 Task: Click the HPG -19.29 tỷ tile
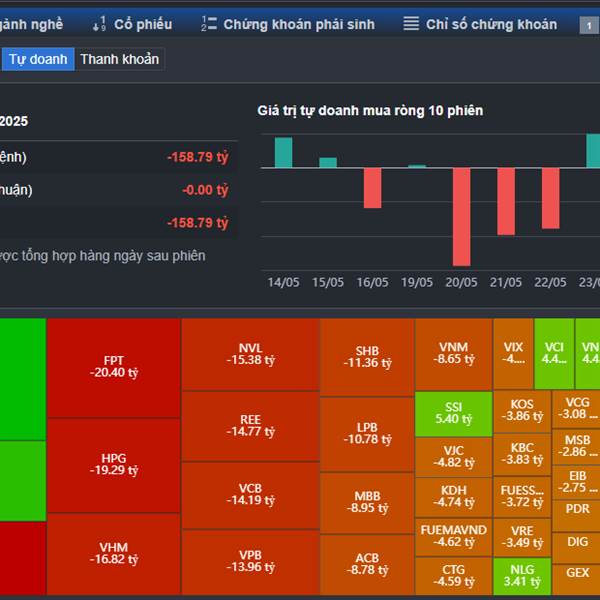pyautogui.click(x=114, y=465)
